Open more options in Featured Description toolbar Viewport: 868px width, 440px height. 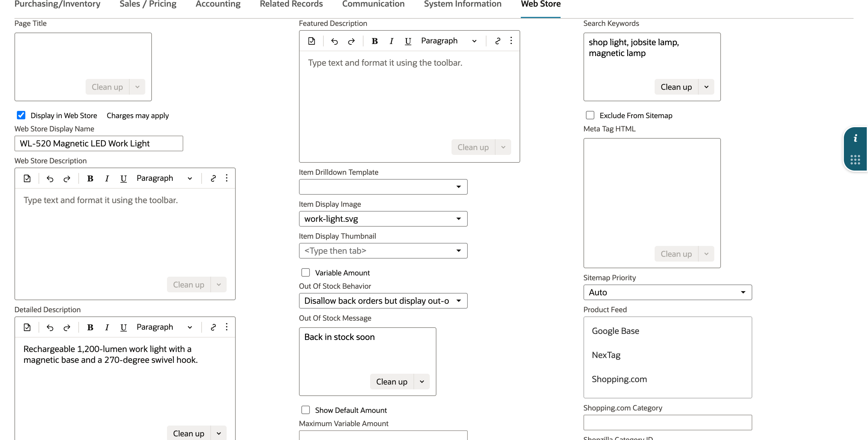pyautogui.click(x=511, y=41)
